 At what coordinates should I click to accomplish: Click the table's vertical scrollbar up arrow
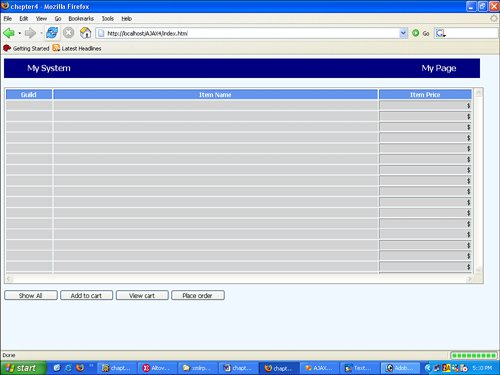coord(478,93)
